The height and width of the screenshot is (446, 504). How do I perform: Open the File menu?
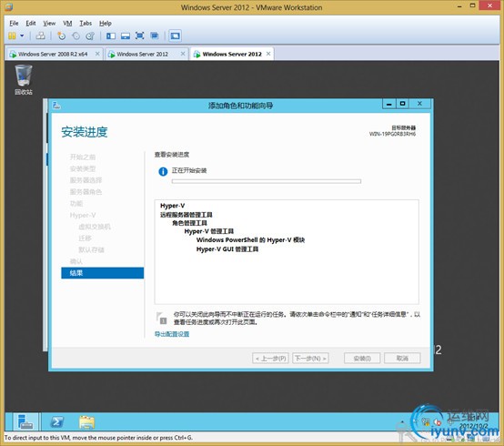(x=14, y=23)
